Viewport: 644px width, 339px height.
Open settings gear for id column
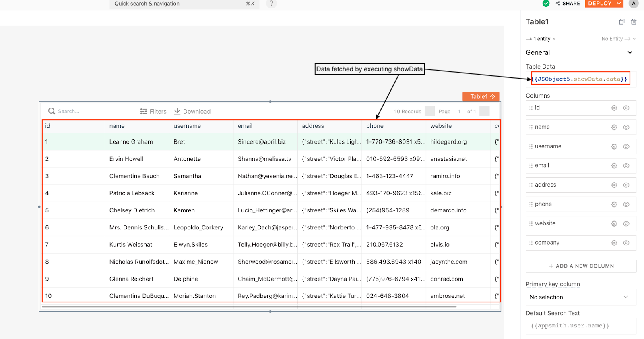(x=614, y=108)
